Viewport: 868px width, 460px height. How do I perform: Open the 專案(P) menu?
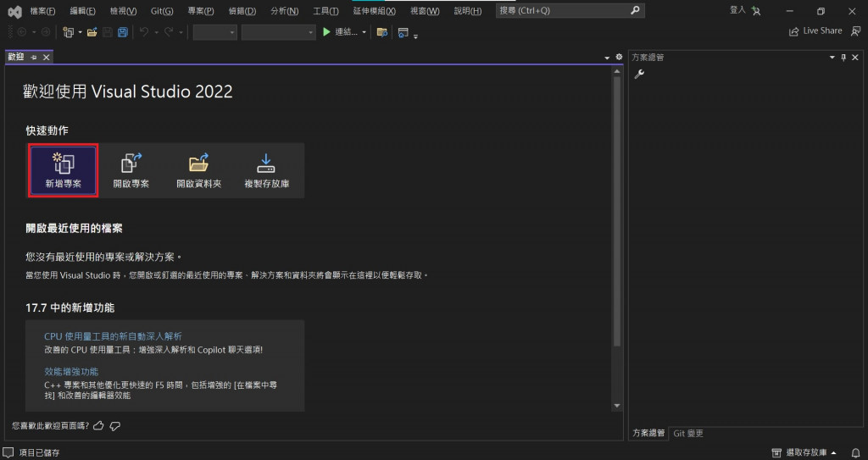pos(201,11)
